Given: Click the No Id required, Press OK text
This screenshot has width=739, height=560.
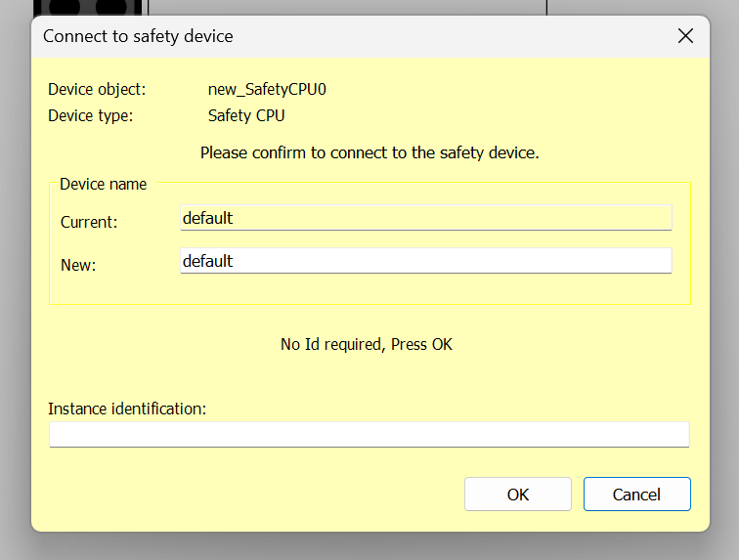Looking at the screenshot, I should [367, 345].
